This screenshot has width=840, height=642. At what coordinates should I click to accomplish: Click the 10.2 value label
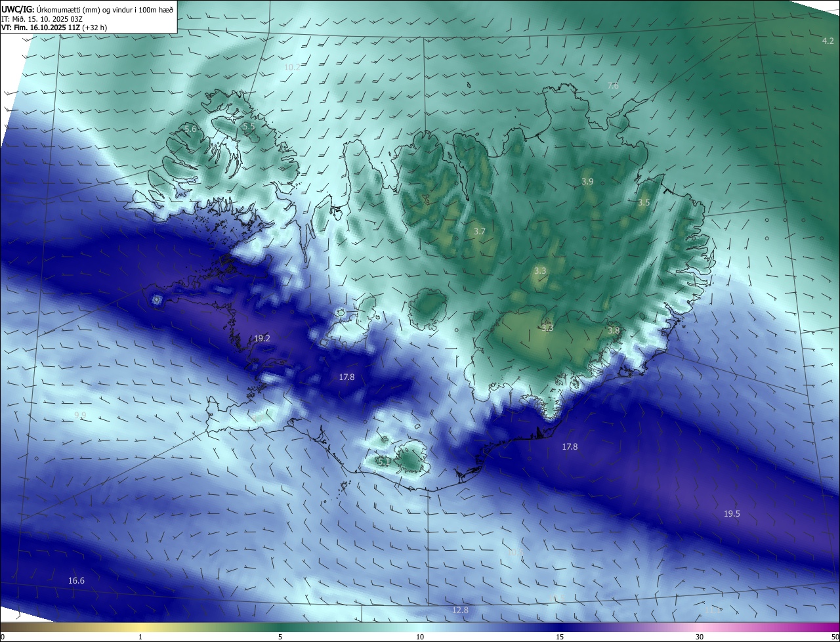click(292, 68)
